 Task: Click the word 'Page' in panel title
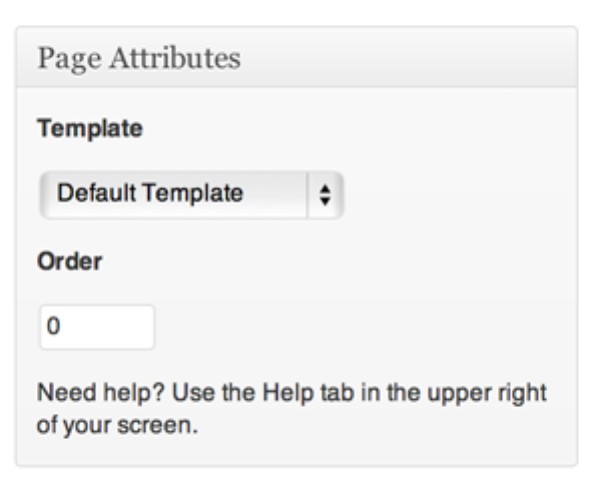click(62, 58)
